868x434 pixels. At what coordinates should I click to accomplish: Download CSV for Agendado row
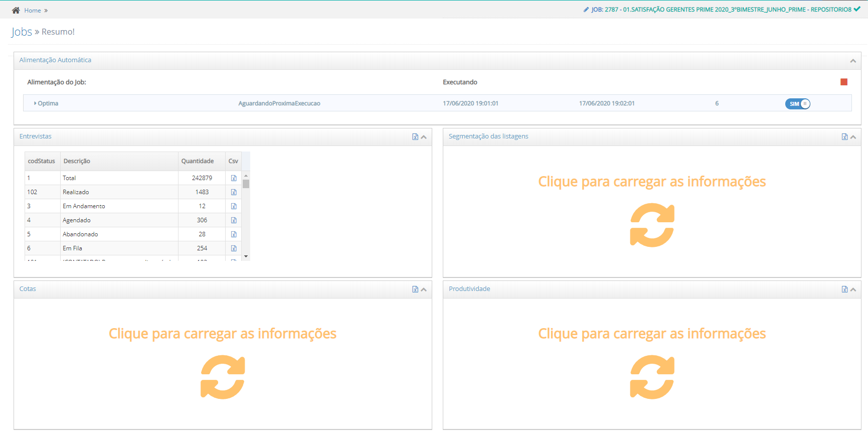[x=234, y=220]
